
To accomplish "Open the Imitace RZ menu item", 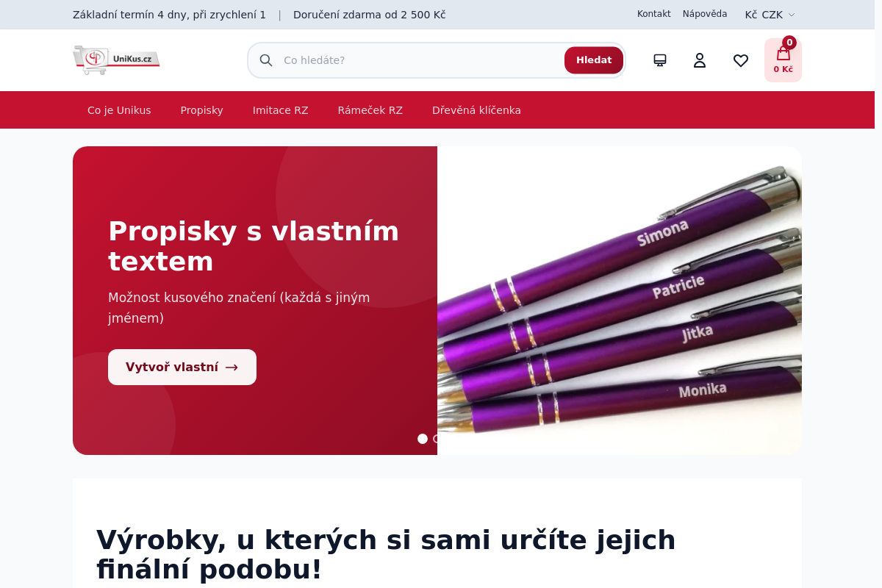I will 281,110.
